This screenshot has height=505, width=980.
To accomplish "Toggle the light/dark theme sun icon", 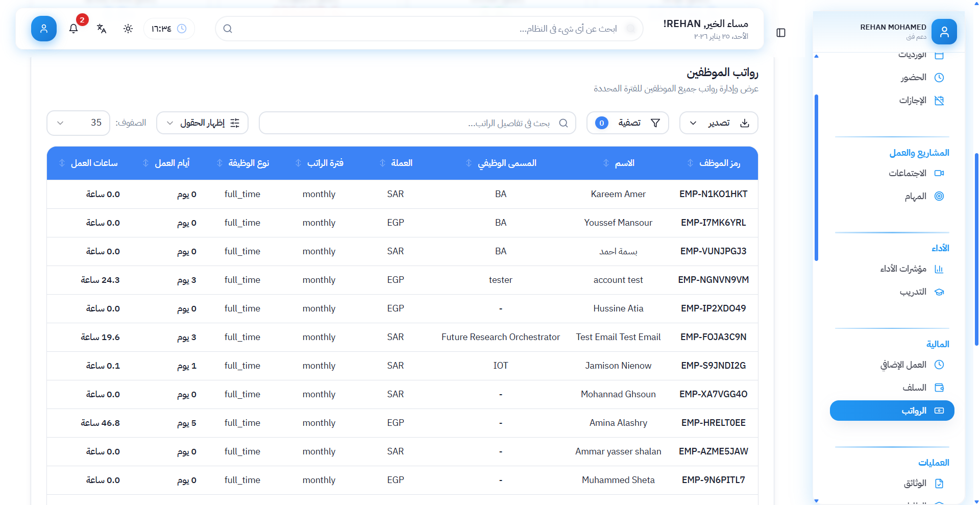I will tap(128, 29).
